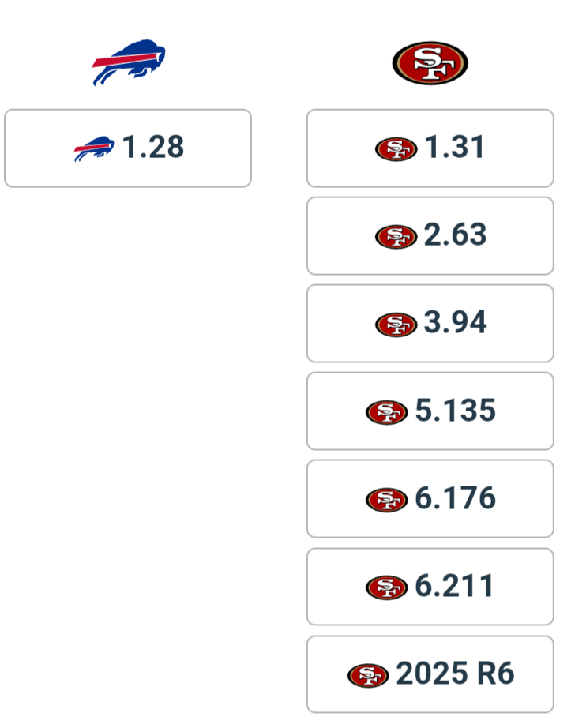Screen dimensions: 571x728
Task: Select the 6.176 pick card
Action: 430,499
